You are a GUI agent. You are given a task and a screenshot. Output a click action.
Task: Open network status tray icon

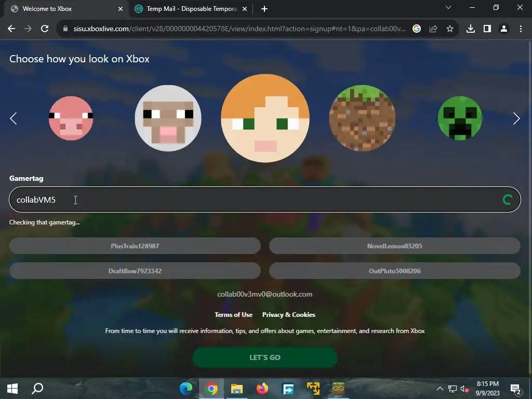(453, 389)
